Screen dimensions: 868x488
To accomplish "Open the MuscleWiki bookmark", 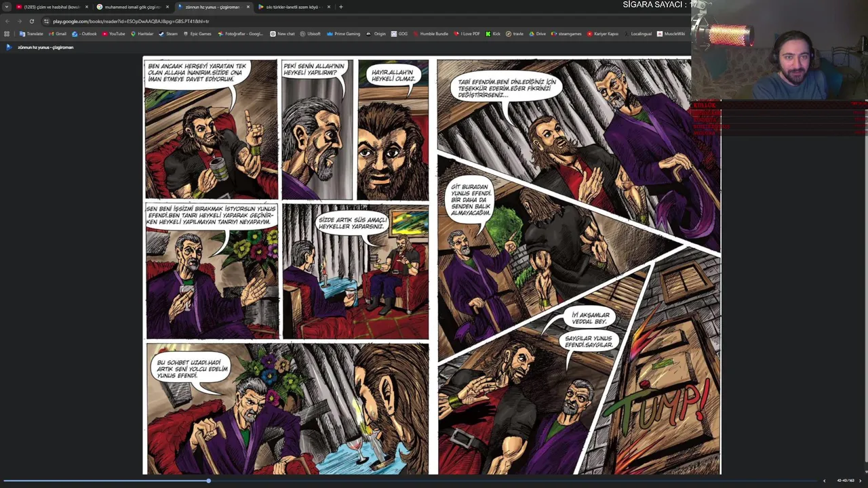I will [671, 33].
